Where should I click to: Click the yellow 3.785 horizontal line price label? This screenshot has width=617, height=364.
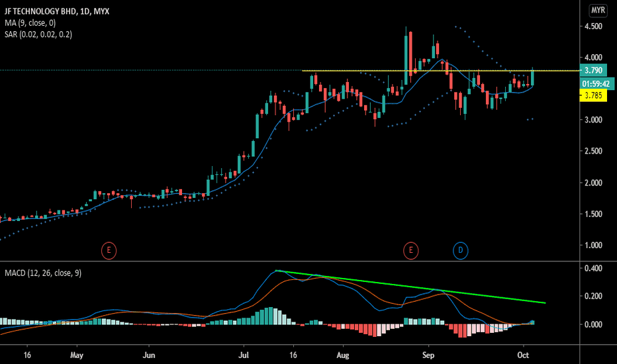click(593, 95)
